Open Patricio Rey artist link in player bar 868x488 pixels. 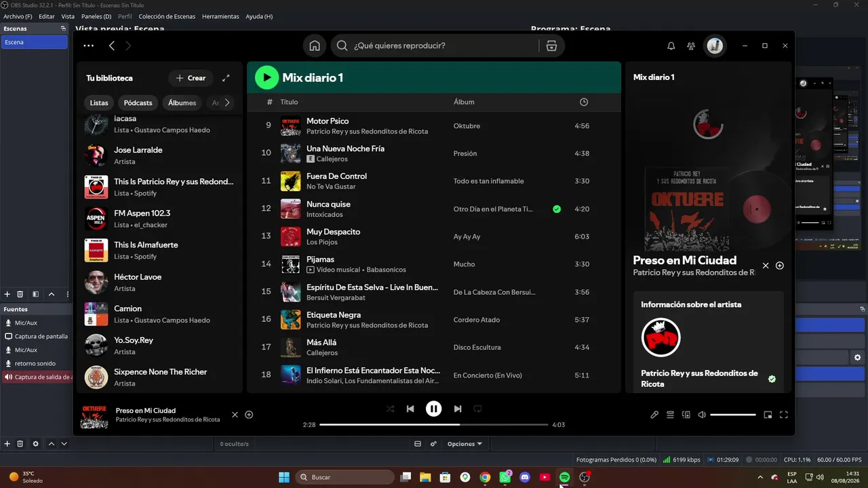(x=168, y=420)
